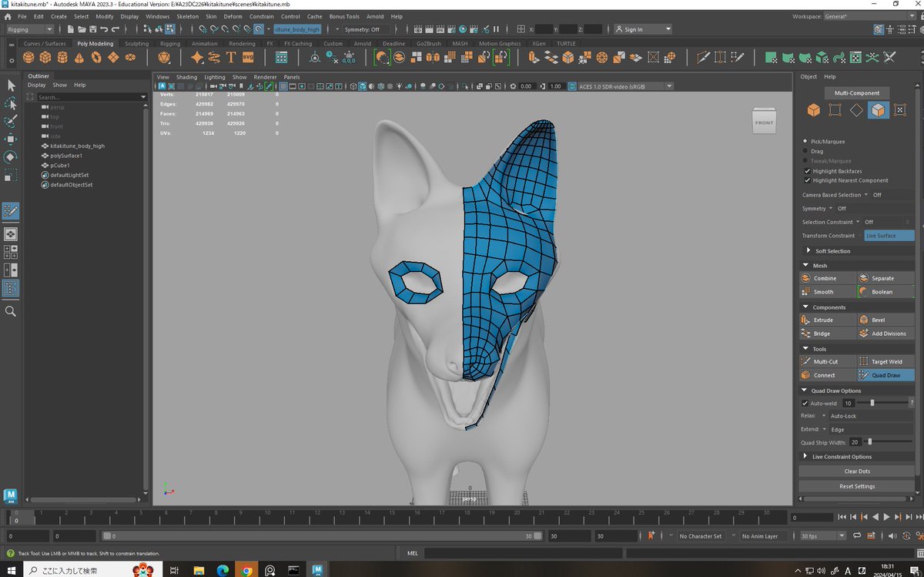Switch to the Poly Modeling shelf tab
This screenshot has width=924, height=577.
tap(95, 44)
